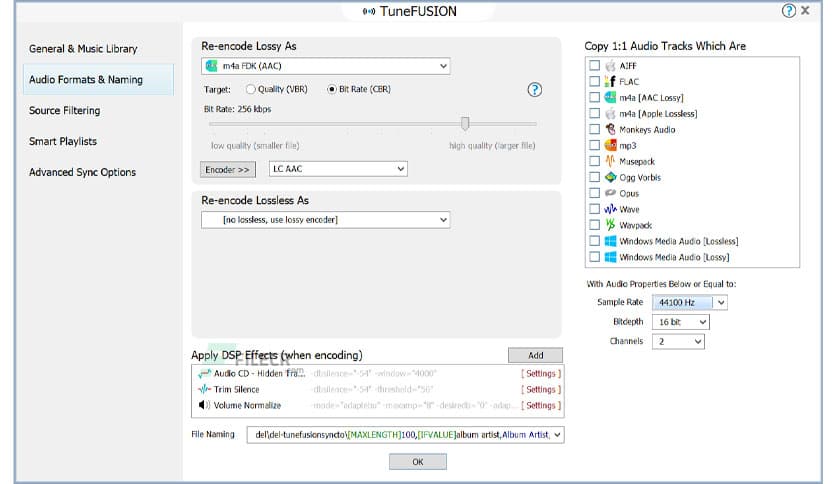Viewport: 836px width, 484px height.
Task: Enable Windows Media Audio [Lossless] checkbox
Action: coord(594,241)
